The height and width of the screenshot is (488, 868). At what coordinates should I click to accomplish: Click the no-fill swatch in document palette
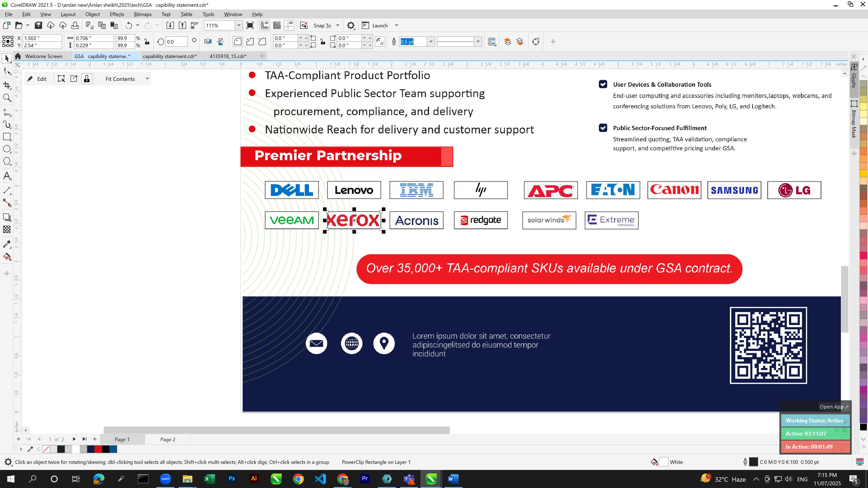click(x=46, y=449)
